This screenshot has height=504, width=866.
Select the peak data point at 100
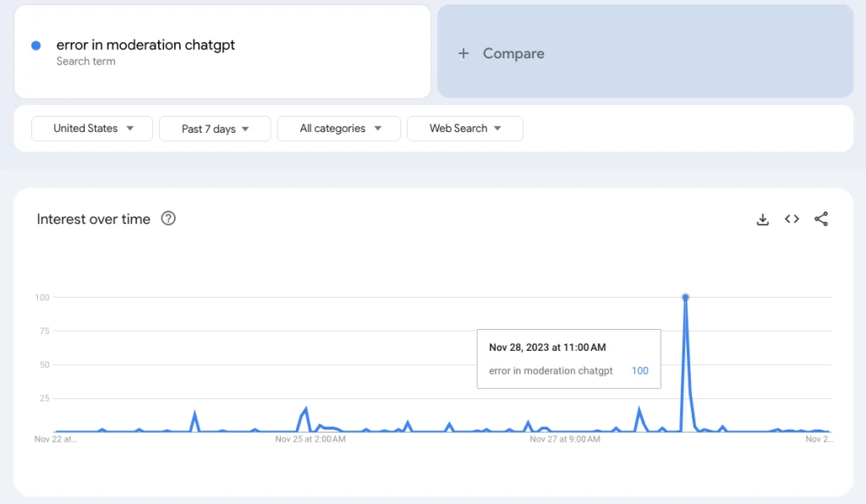685,298
